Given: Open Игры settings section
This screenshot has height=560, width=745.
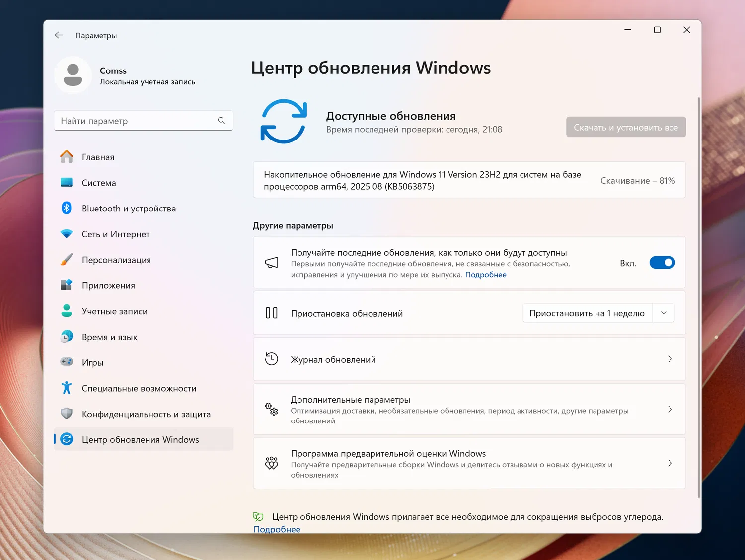Looking at the screenshot, I should point(144,363).
